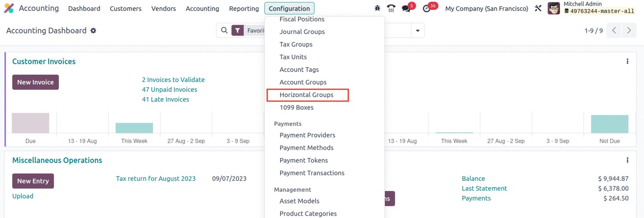This screenshot has width=644, height=218.
Task: Click the Accounting app logo icon
Action: pos(9,8)
